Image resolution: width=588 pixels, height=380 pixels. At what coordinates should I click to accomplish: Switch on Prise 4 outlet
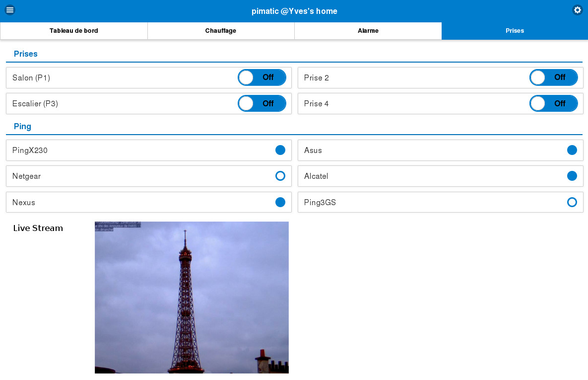pos(554,103)
